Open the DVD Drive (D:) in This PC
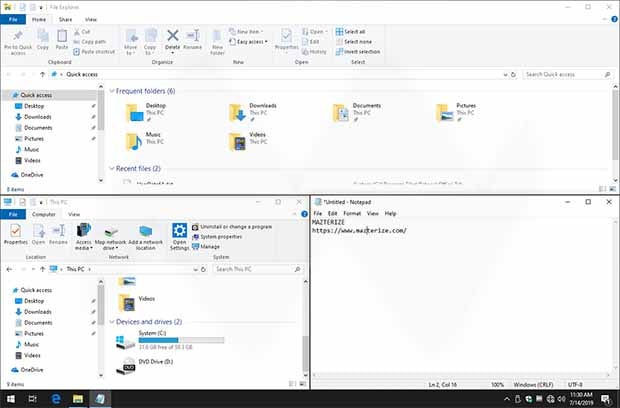The image size is (620, 408). click(145, 366)
